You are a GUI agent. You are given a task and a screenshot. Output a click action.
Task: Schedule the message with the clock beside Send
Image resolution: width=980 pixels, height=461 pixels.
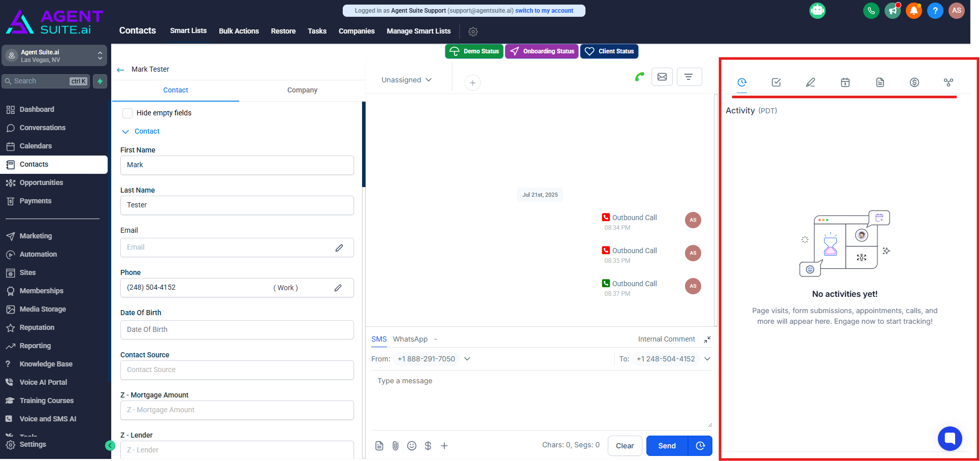701,446
